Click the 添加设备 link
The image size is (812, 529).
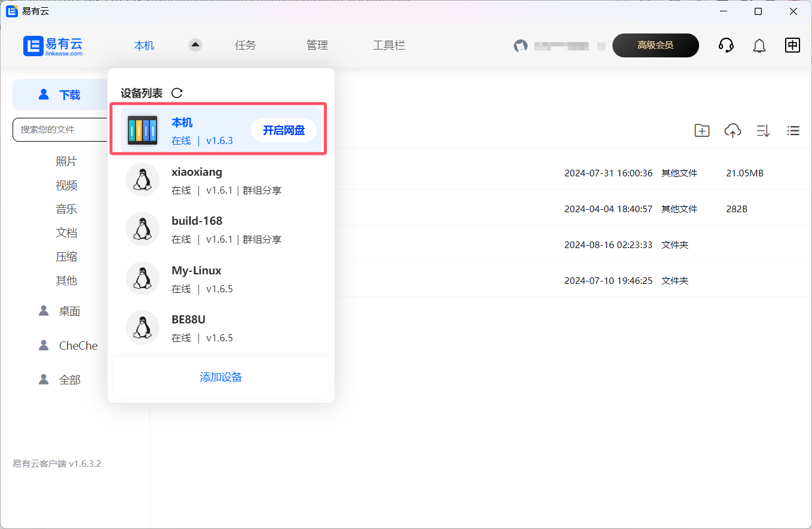221,377
